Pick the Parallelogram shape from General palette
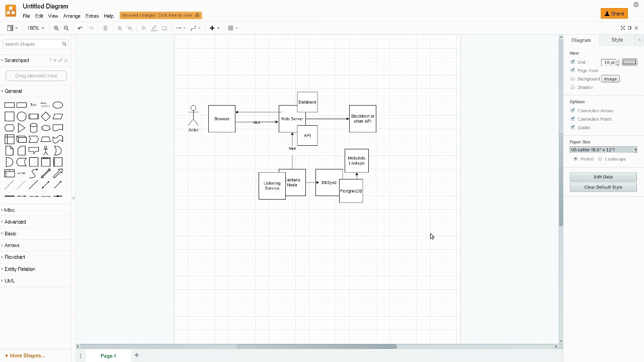 point(58,117)
